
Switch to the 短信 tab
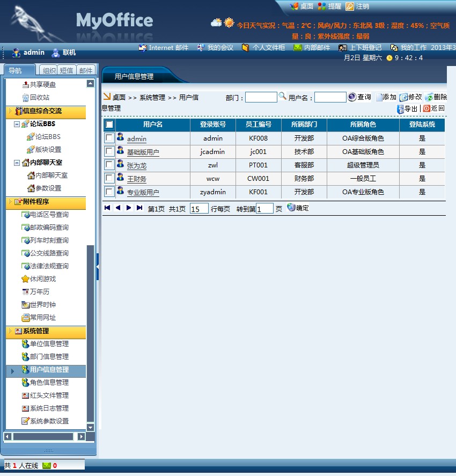(67, 70)
